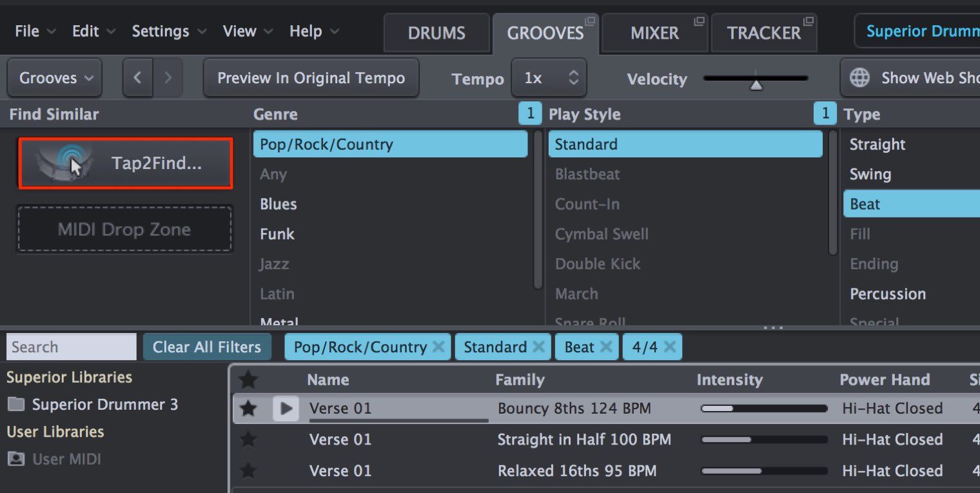
Task: Open the Help menu
Action: 314,31
